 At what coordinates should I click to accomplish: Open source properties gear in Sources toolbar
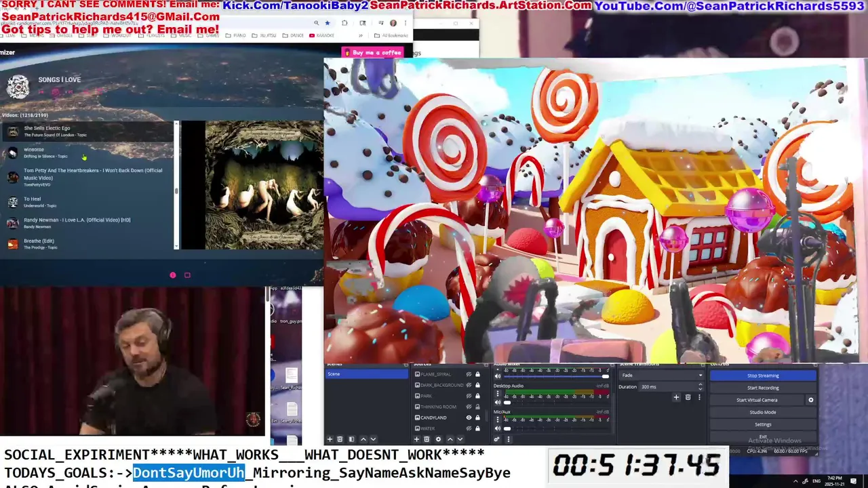tap(438, 439)
